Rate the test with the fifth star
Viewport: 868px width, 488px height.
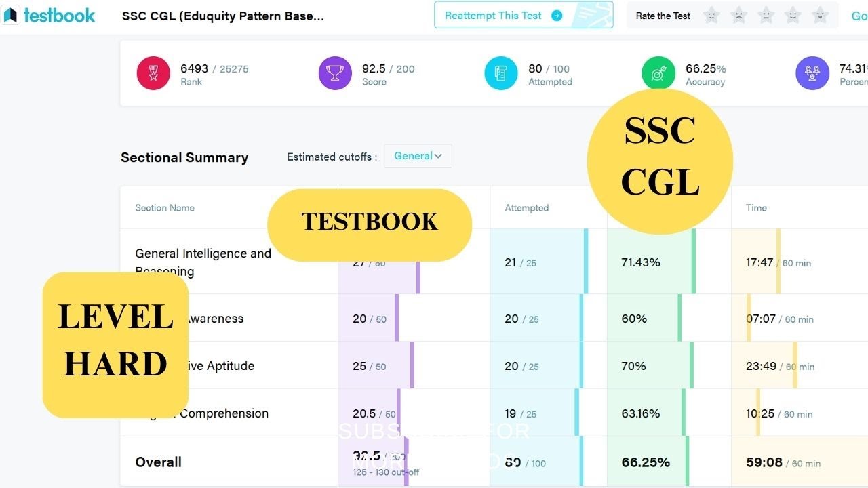[x=820, y=15]
